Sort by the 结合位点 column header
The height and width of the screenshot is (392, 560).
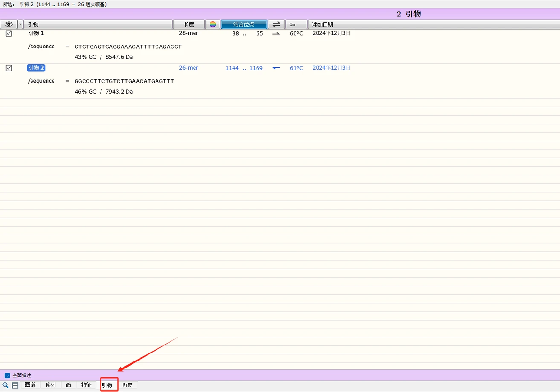tap(244, 24)
